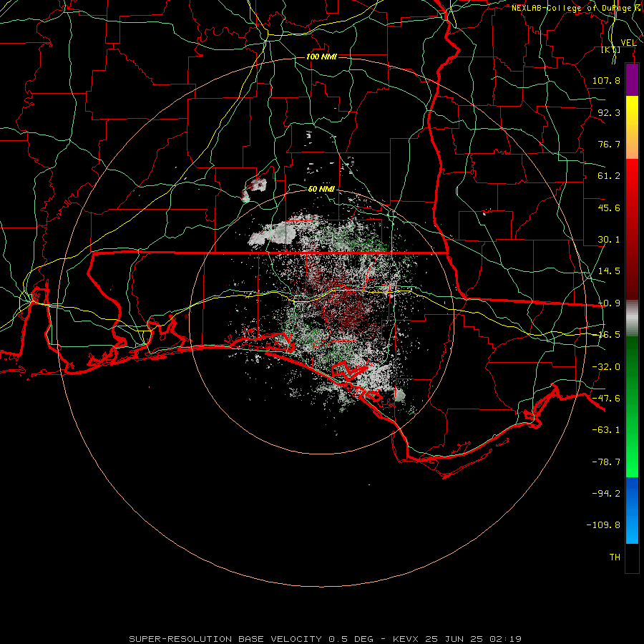
Task: Click the 100 NMI range ring label
Action: click(321, 57)
